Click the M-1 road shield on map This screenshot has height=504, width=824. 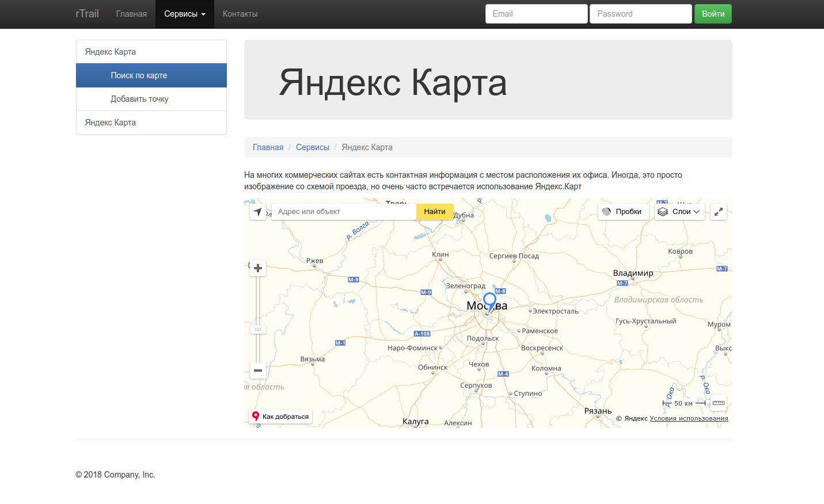point(340,343)
